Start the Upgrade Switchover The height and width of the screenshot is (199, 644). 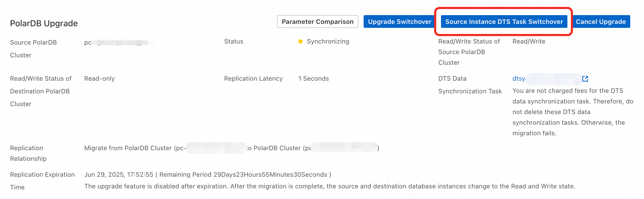click(399, 21)
